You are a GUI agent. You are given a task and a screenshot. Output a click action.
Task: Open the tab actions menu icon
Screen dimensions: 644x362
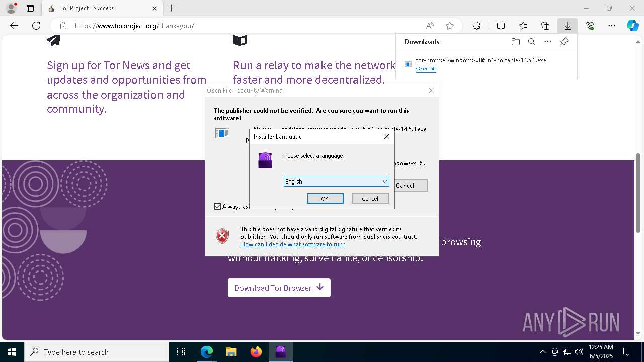pos(30,8)
